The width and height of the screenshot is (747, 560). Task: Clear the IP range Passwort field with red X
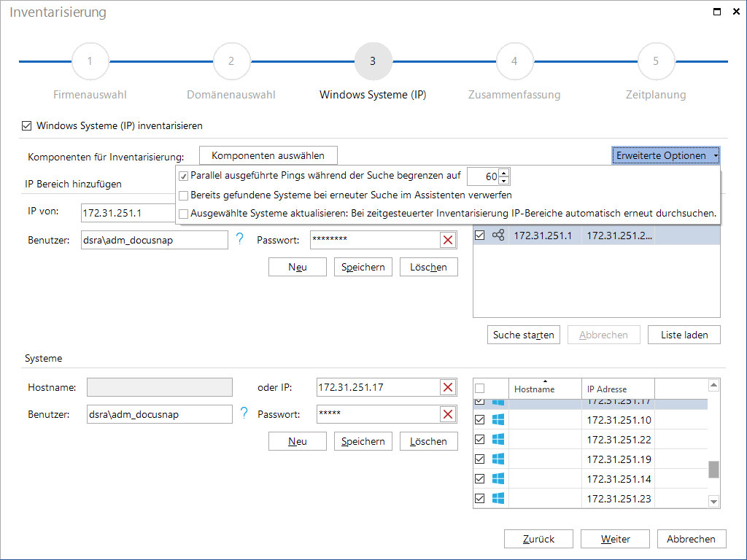[x=448, y=240]
